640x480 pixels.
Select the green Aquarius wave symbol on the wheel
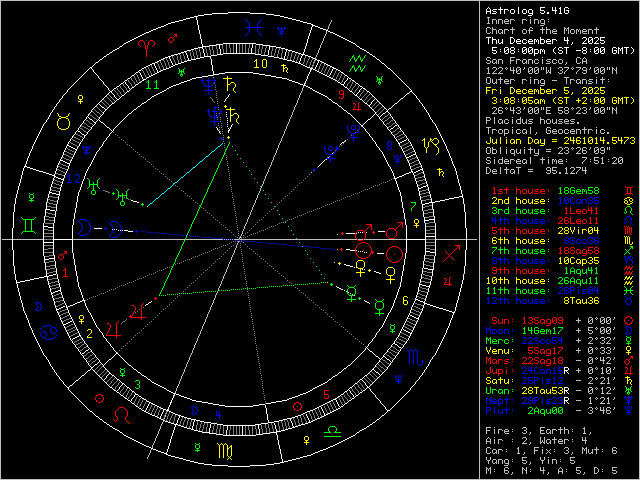(357, 62)
